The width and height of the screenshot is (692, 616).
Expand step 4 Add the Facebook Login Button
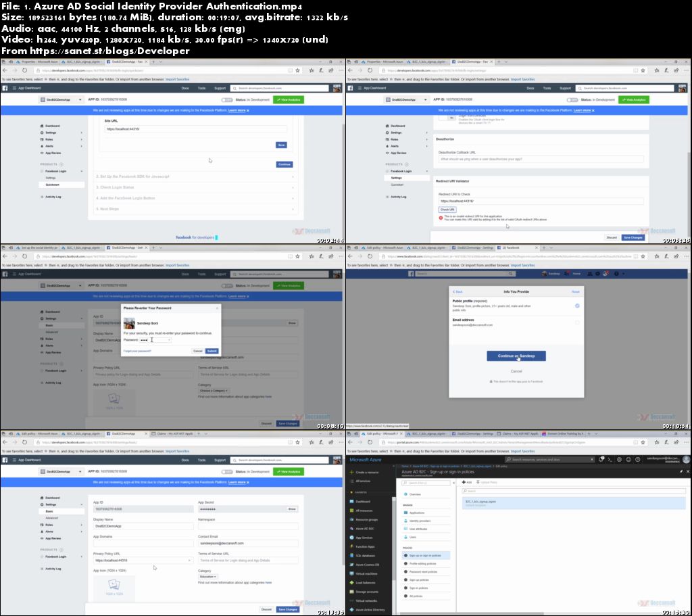(x=195, y=198)
